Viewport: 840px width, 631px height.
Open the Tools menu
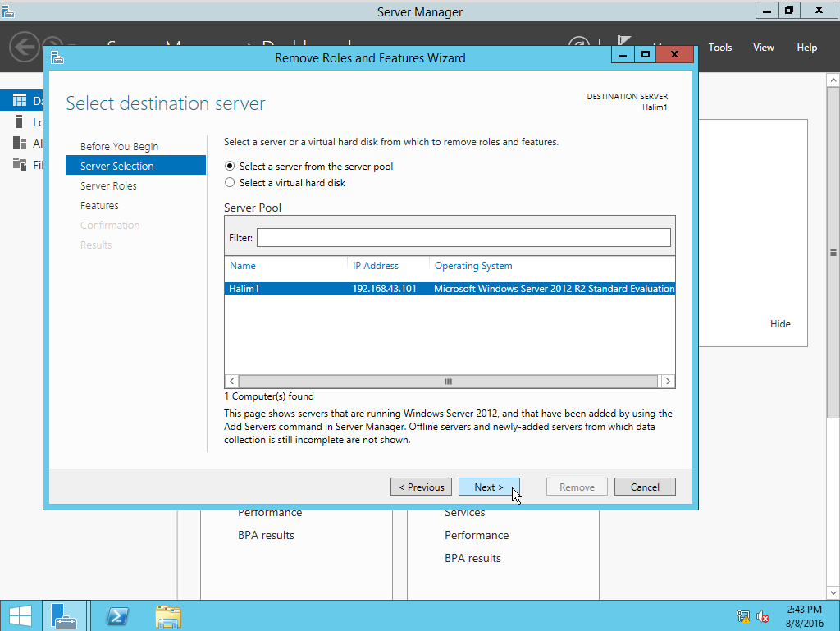click(719, 47)
